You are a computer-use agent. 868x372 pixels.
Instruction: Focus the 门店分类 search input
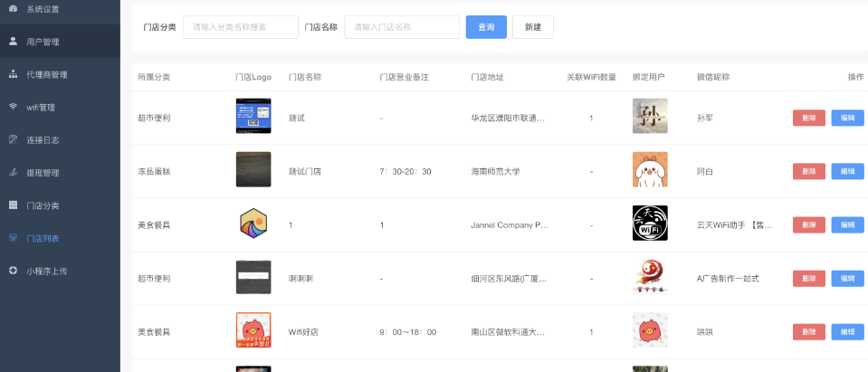241,26
